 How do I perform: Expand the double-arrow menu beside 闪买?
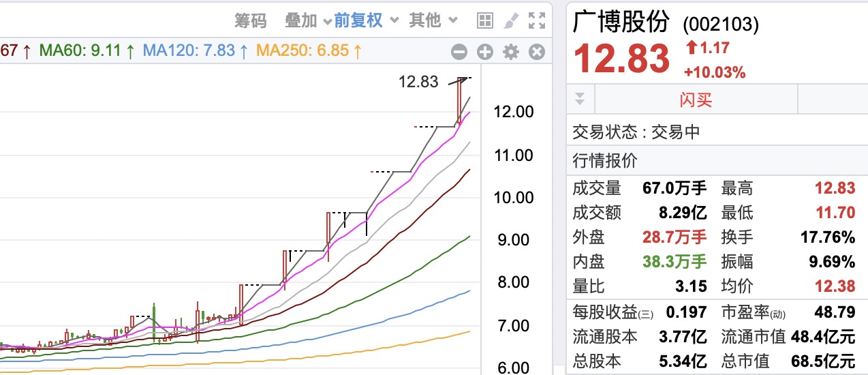(580, 100)
